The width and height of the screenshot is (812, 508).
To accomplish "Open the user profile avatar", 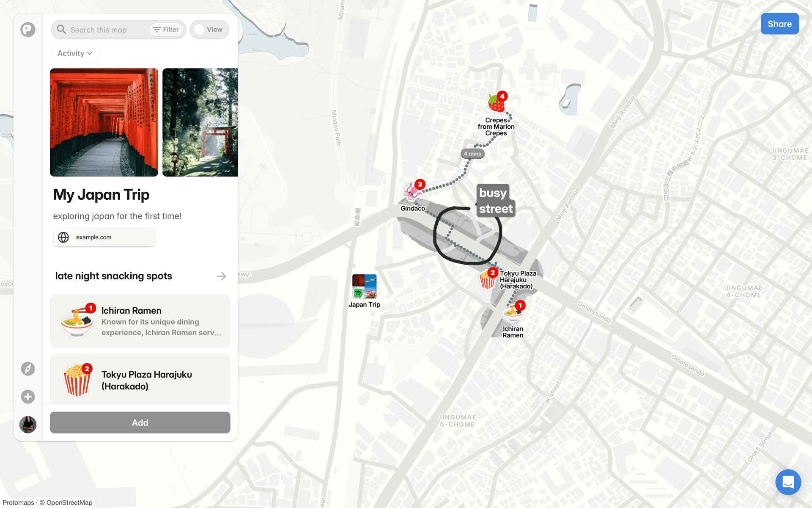I will (28, 424).
